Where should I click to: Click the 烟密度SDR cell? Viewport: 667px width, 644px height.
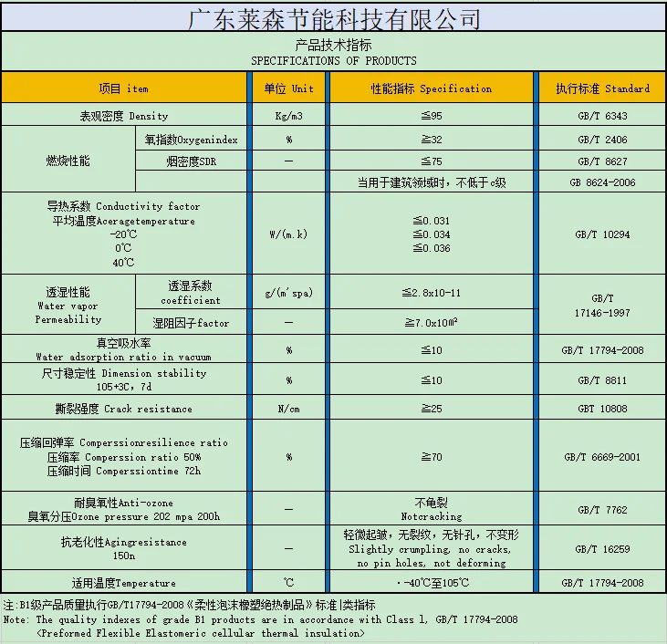[x=192, y=161]
